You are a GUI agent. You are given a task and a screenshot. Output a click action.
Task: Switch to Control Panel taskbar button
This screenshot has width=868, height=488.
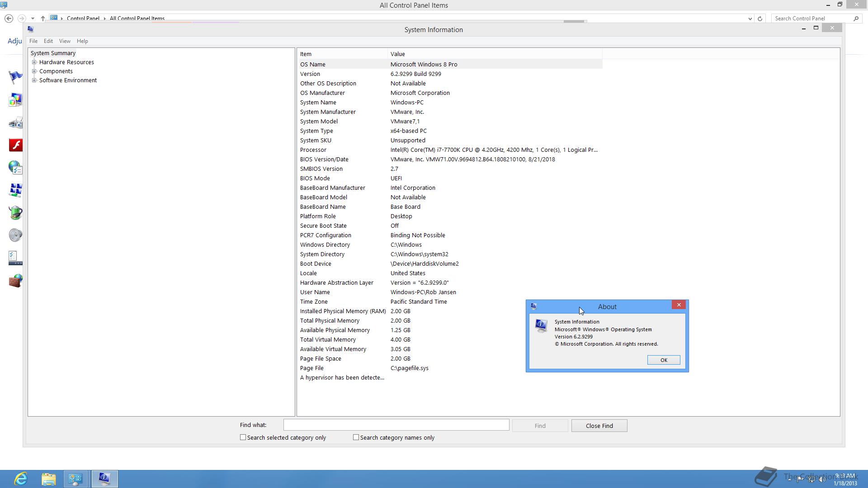point(76,479)
